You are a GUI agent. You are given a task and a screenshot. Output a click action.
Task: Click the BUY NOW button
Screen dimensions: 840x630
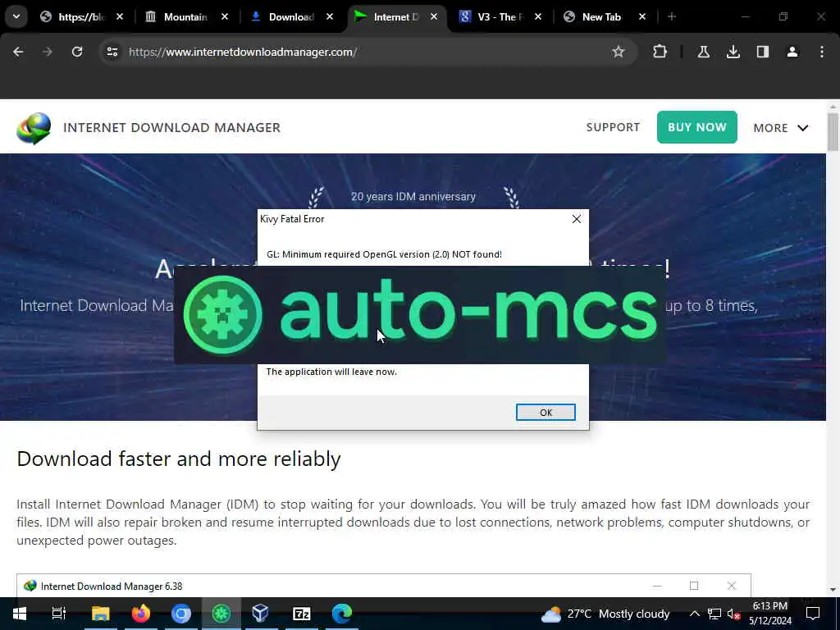(697, 127)
